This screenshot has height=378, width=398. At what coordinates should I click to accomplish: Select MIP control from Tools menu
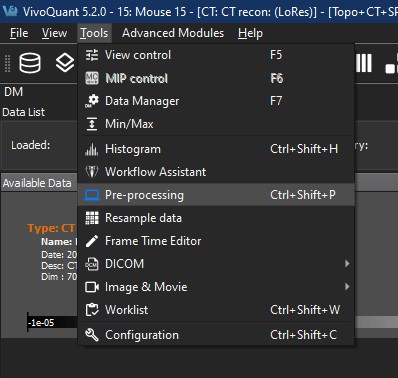coord(216,78)
